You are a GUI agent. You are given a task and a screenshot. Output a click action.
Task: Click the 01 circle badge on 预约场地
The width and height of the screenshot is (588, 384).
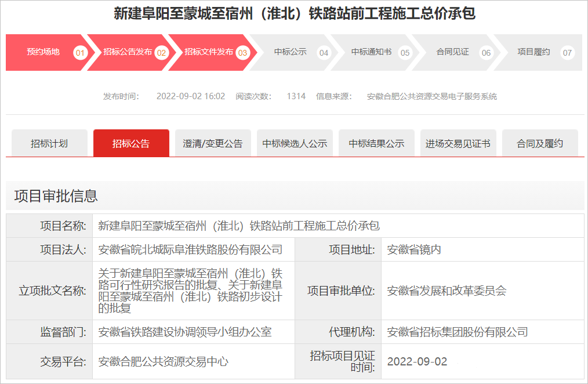[x=80, y=53]
